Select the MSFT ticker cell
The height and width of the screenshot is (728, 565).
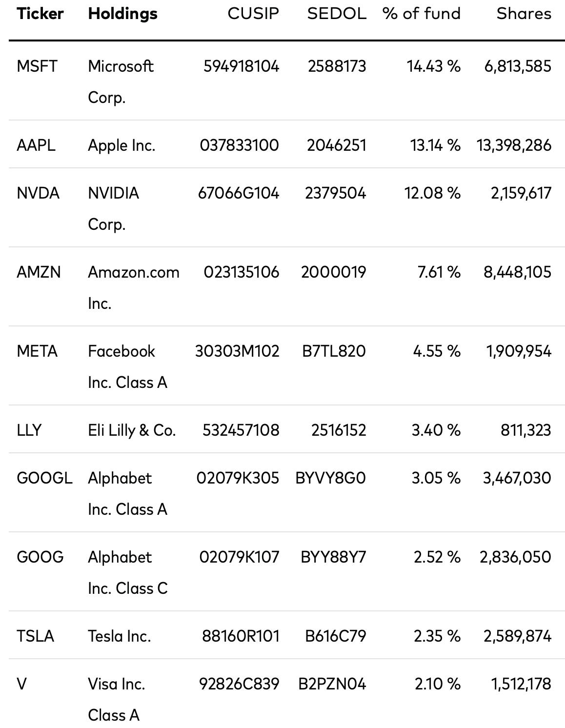point(37,66)
